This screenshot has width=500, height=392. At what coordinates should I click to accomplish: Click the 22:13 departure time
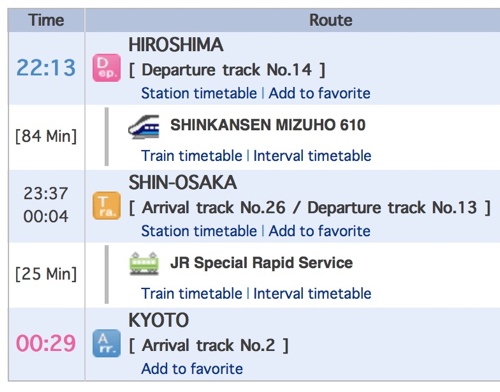click(x=46, y=68)
